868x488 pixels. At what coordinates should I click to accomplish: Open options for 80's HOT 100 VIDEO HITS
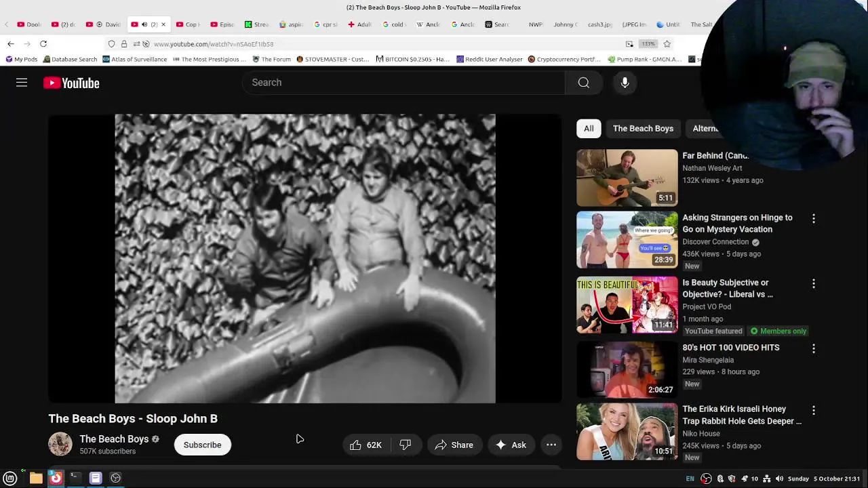coord(814,348)
